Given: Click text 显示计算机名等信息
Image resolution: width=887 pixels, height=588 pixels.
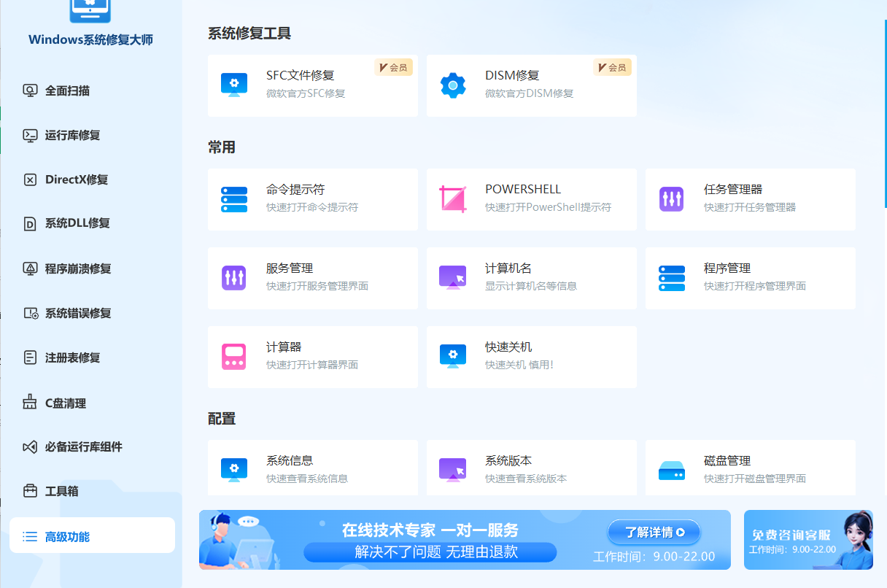Looking at the screenshot, I should [x=531, y=286].
